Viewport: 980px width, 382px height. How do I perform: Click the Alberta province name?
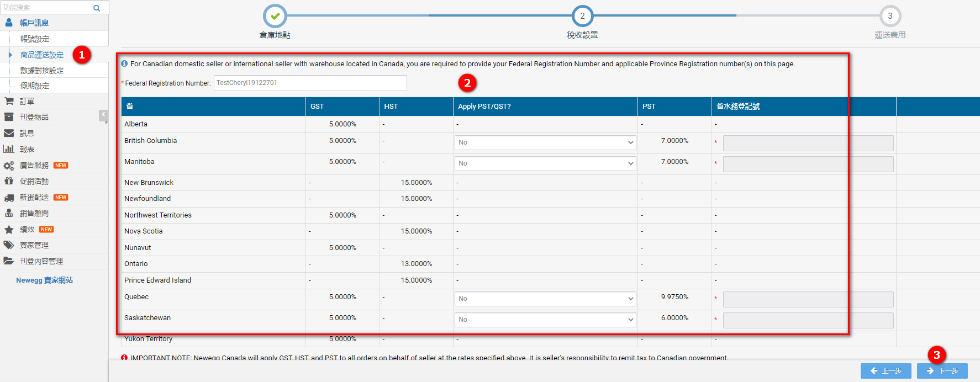136,124
